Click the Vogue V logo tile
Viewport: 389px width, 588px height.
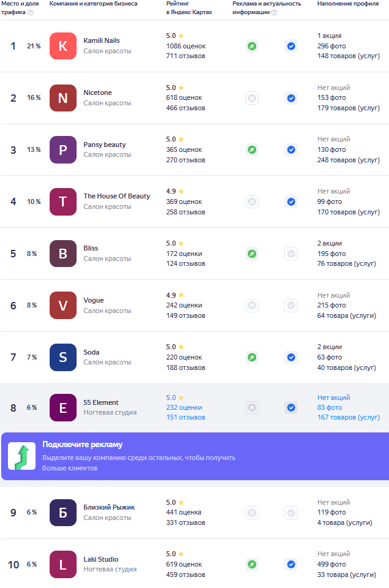click(63, 305)
